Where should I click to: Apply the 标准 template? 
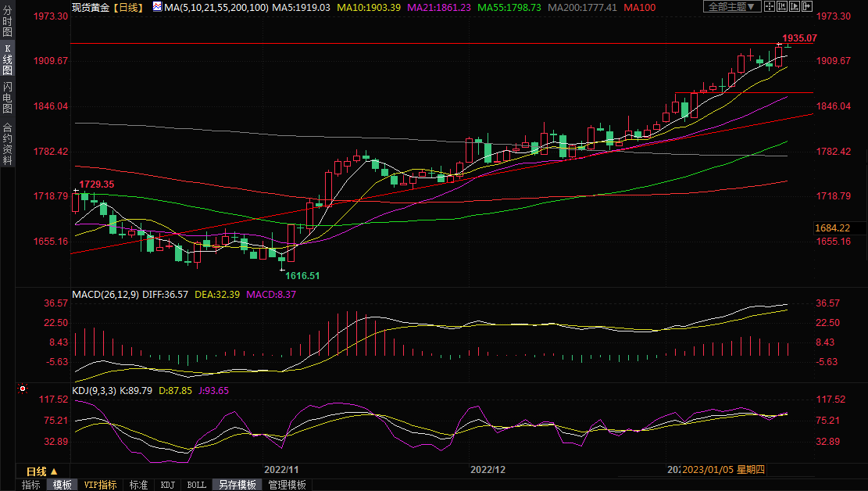click(138, 485)
